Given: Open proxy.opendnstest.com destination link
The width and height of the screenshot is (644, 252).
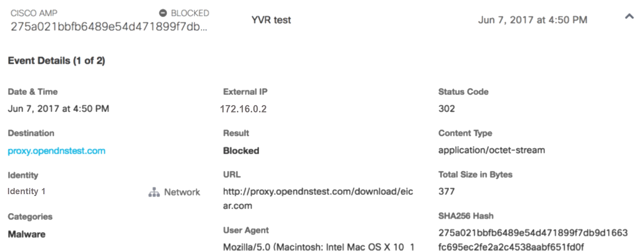Looking at the screenshot, I should coord(56,151).
